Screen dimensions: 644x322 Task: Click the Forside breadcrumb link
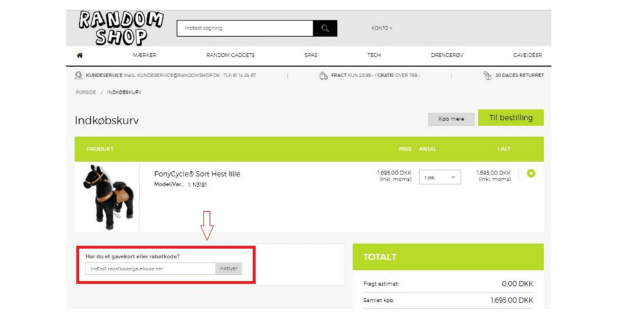point(86,92)
